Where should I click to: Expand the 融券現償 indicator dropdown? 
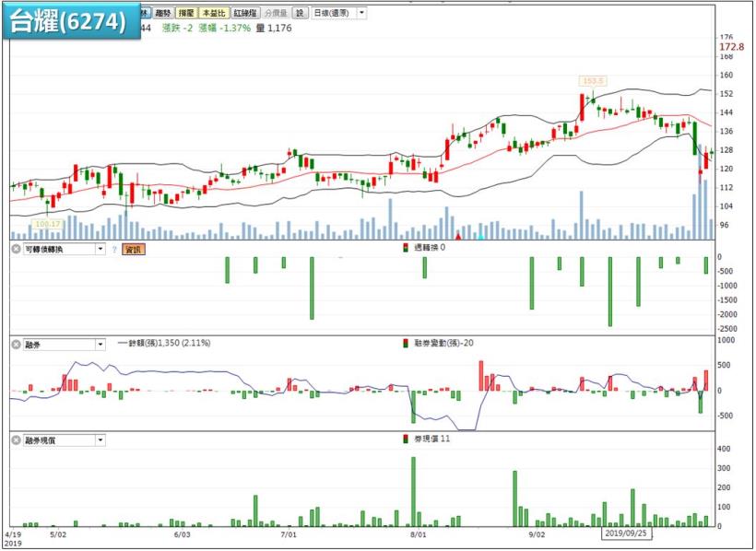point(100,440)
